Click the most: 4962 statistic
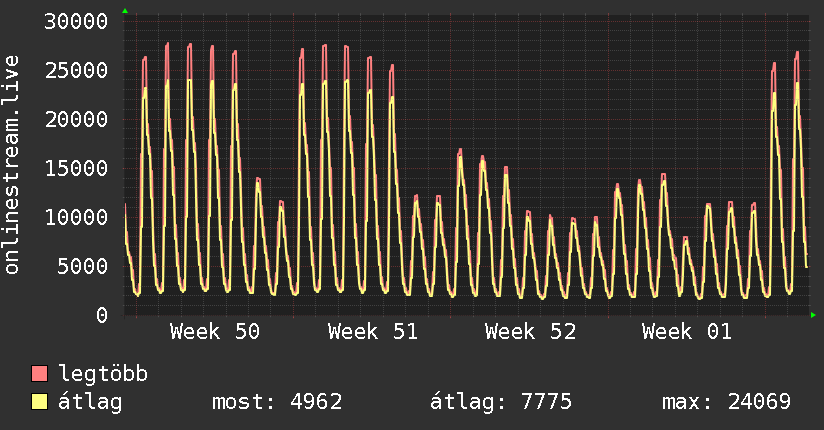Image resolution: width=824 pixels, height=430 pixels. (277, 402)
